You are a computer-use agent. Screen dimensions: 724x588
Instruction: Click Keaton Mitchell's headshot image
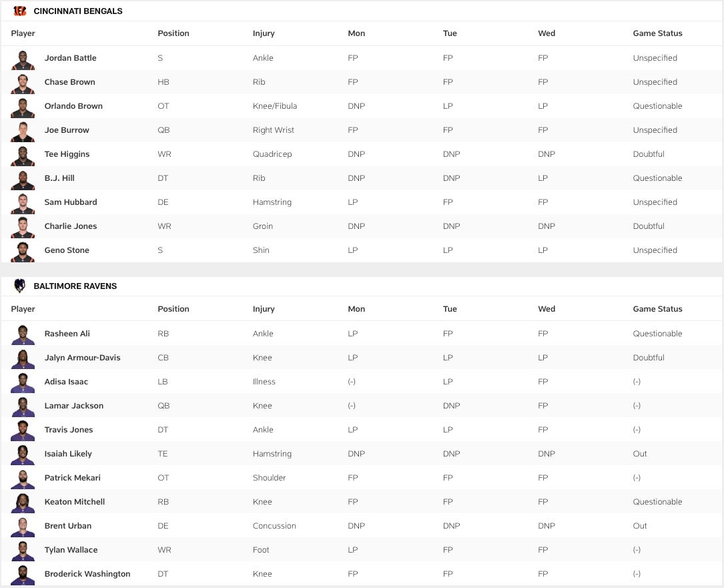pyautogui.click(x=23, y=503)
